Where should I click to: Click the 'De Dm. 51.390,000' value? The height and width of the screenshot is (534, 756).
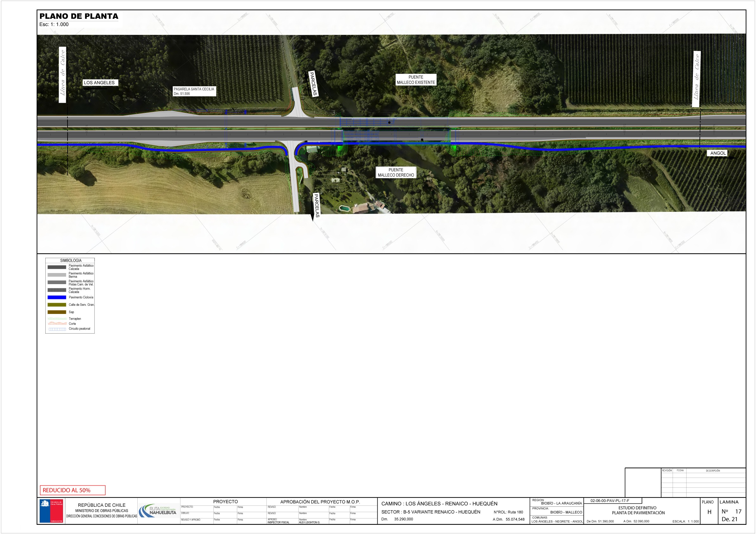point(600,522)
